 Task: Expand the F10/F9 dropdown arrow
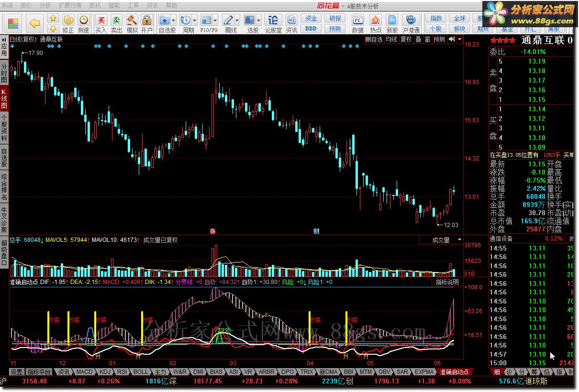pos(216,20)
